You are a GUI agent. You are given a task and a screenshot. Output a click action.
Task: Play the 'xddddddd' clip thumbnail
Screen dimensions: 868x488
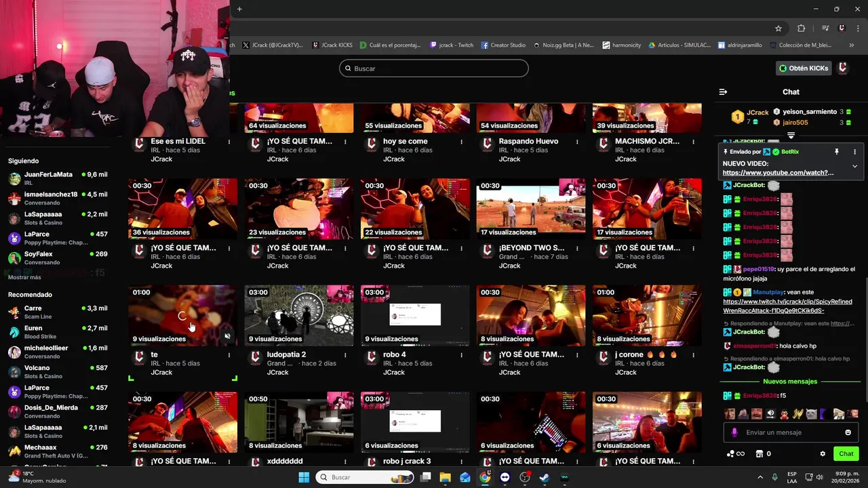[x=299, y=422]
